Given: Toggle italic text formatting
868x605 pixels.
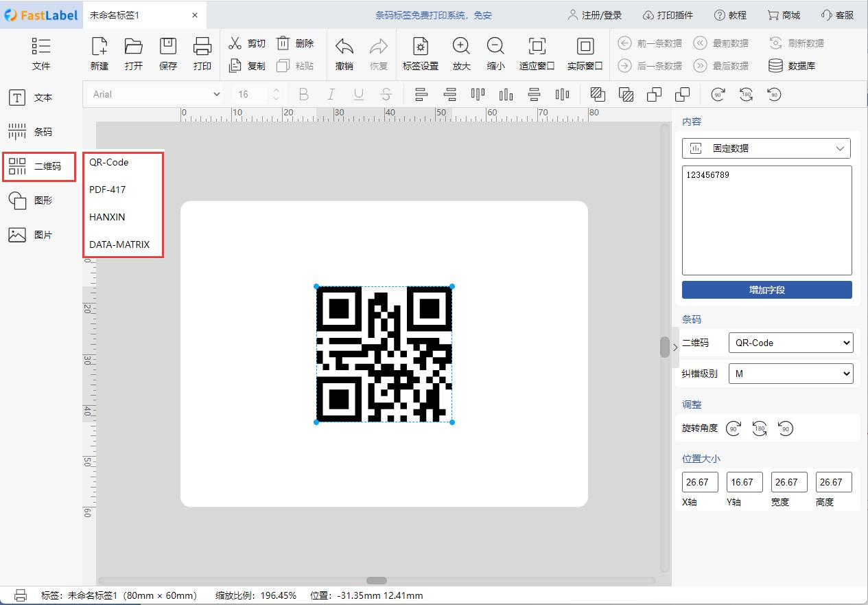Looking at the screenshot, I should 331,94.
